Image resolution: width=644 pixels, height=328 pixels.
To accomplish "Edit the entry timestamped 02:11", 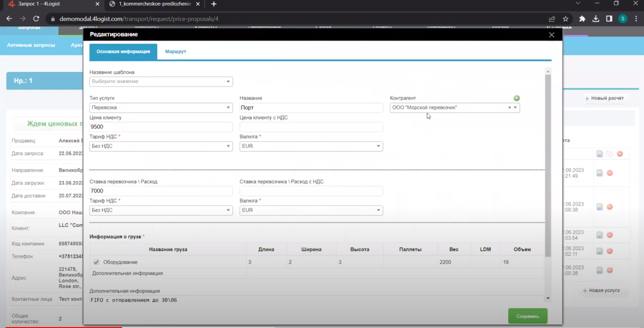I will 599,251.
